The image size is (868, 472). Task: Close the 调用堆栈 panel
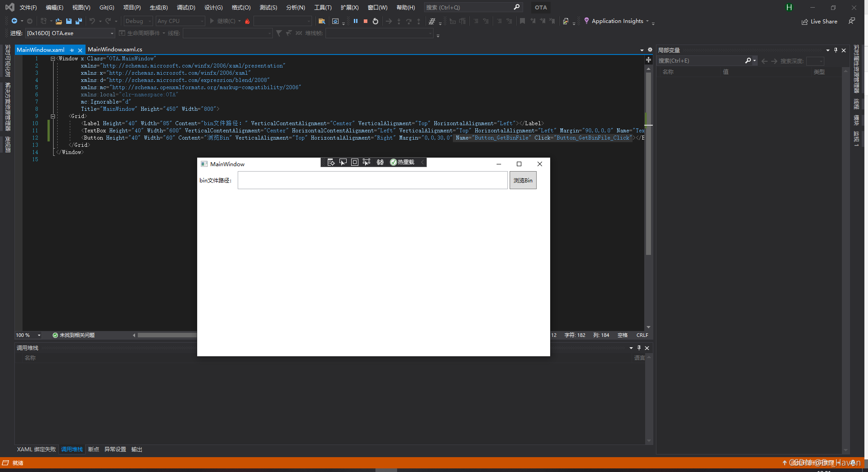coord(647,348)
